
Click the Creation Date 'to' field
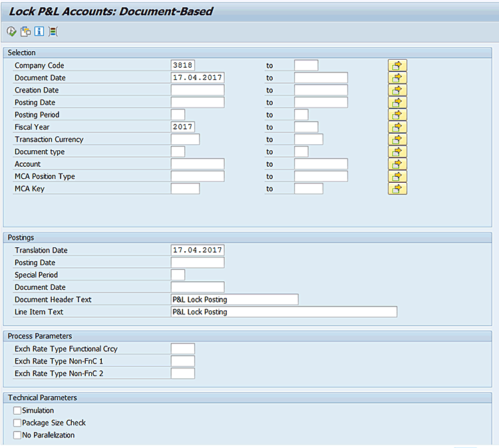click(321, 90)
